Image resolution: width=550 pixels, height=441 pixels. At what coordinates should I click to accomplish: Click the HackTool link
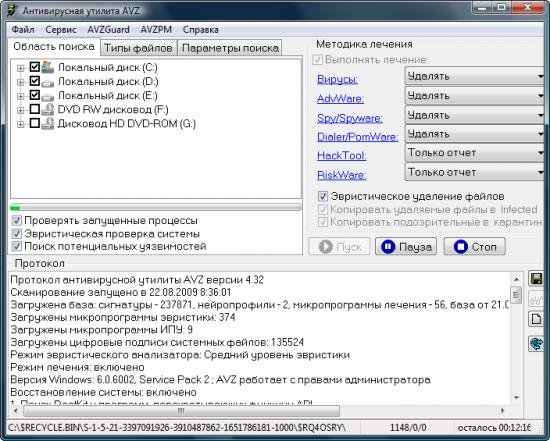pos(341,155)
